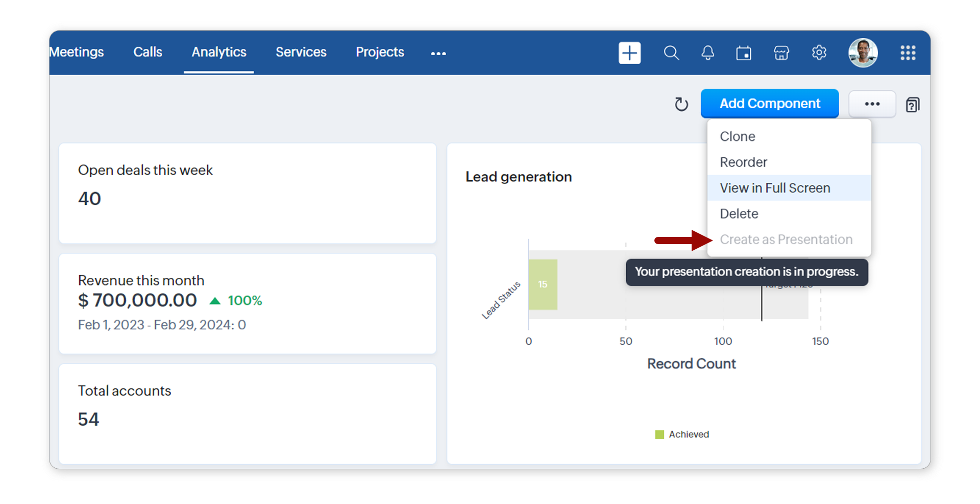The image size is (980, 504).
Task: Click the refresh dashboard icon
Action: (x=681, y=104)
